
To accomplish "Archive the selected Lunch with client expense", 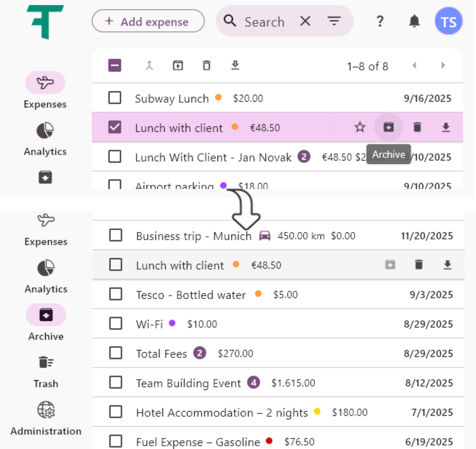I will click(388, 127).
